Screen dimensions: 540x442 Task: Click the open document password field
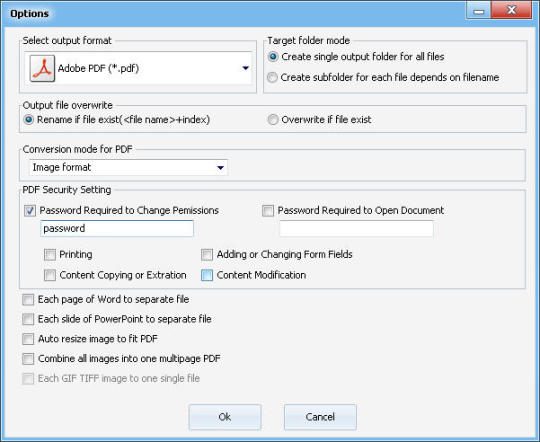tap(356, 229)
